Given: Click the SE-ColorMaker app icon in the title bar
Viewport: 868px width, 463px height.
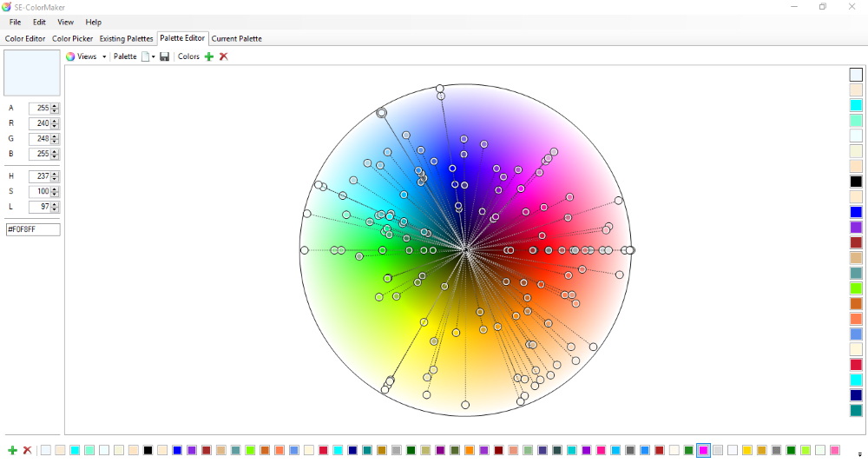Looking at the screenshot, I should click(x=7, y=7).
